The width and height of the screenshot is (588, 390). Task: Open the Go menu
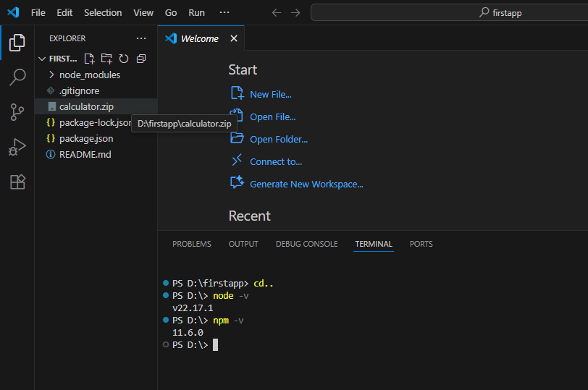171,13
